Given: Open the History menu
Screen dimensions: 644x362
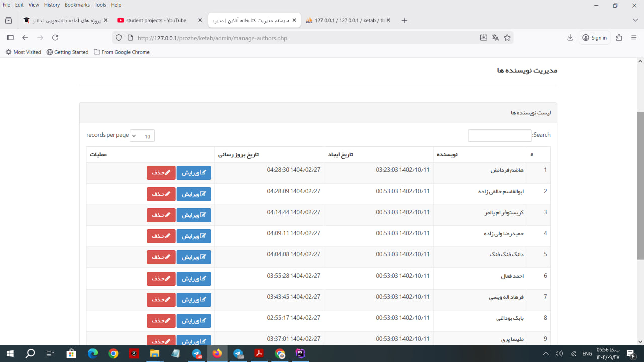Looking at the screenshot, I should point(52,5).
